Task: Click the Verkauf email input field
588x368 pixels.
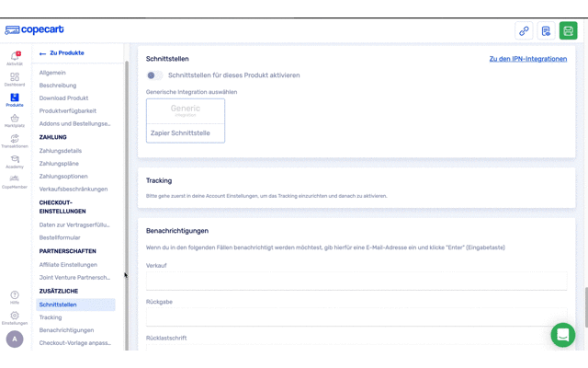Action: (356, 281)
